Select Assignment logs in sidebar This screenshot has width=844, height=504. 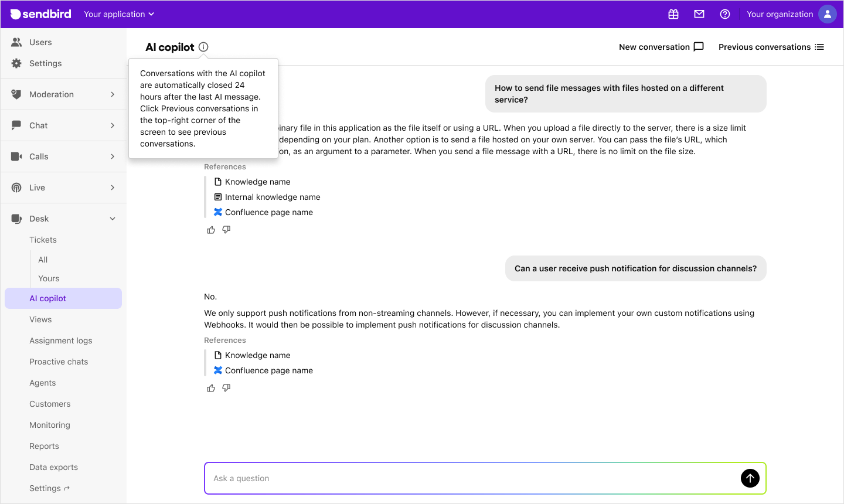[x=61, y=340]
